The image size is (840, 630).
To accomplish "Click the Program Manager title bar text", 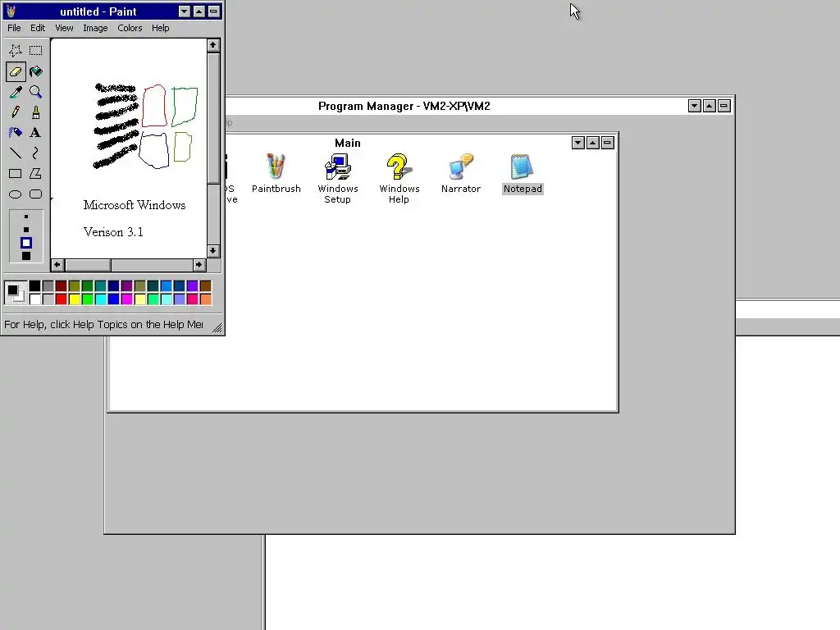I will pyautogui.click(x=404, y=106).
